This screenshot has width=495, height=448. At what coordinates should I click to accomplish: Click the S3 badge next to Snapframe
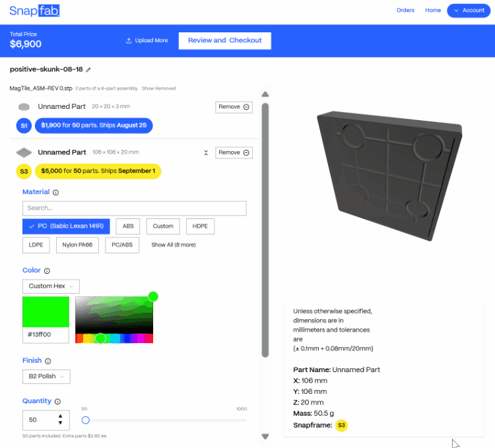click(x=341, y=426)
